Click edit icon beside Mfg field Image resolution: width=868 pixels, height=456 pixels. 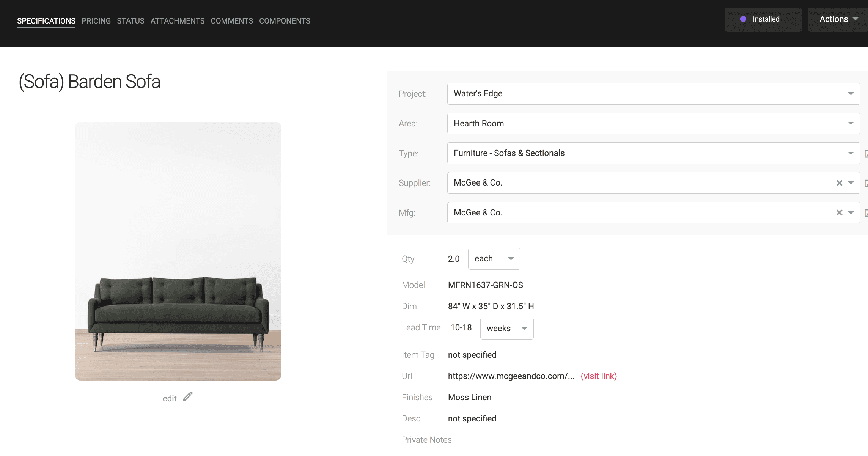click(866, 213)
